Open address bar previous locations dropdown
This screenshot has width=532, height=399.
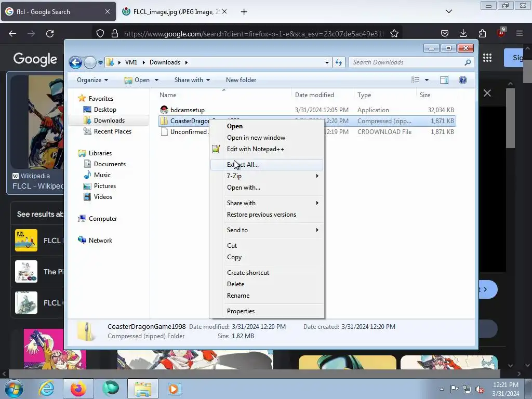point(327,62)
